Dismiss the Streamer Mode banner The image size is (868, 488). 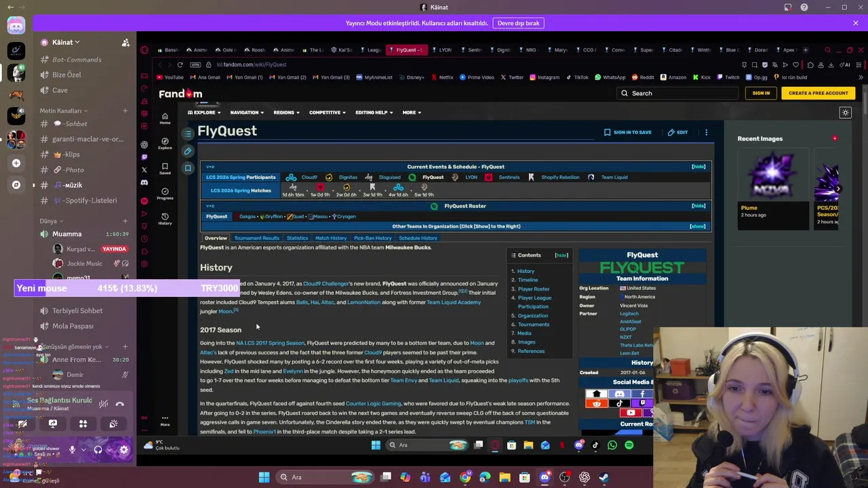click(855, 23)
